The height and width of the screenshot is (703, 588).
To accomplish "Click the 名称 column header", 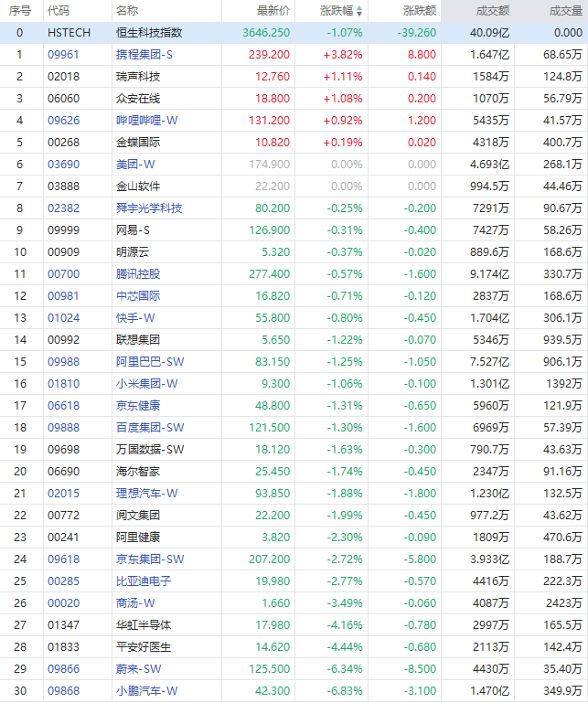I will point(127,11).
